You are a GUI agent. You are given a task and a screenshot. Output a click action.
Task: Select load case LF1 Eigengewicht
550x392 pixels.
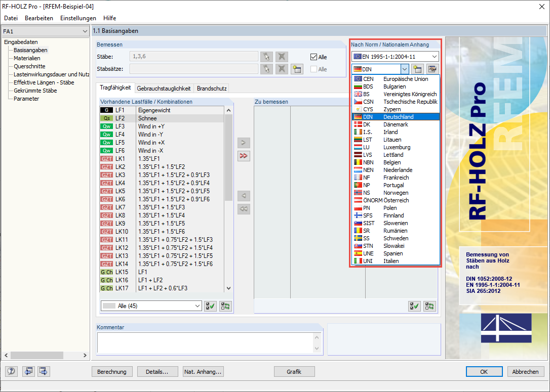coord(162,110)
